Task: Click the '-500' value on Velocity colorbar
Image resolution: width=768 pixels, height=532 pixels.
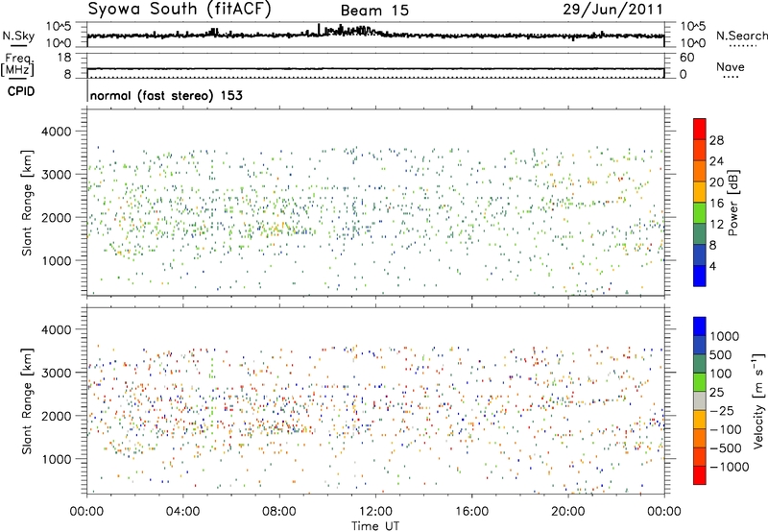Action: click(726, 448)
